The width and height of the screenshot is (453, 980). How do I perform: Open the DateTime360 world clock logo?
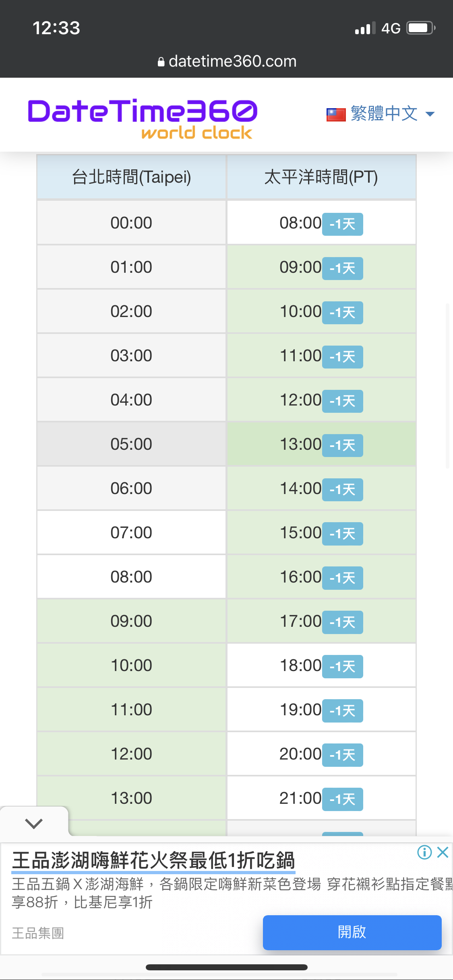(x=142, y=119)
